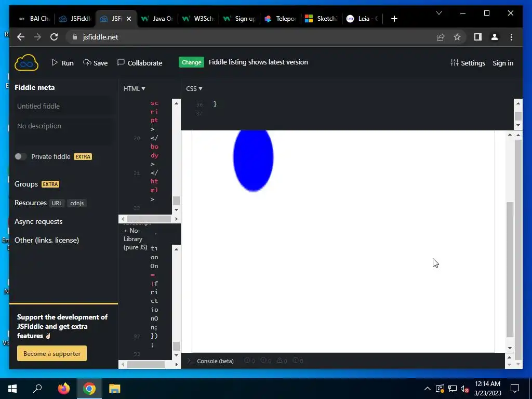Switch to the first JSFiddle tab

[x=75, y=19]
